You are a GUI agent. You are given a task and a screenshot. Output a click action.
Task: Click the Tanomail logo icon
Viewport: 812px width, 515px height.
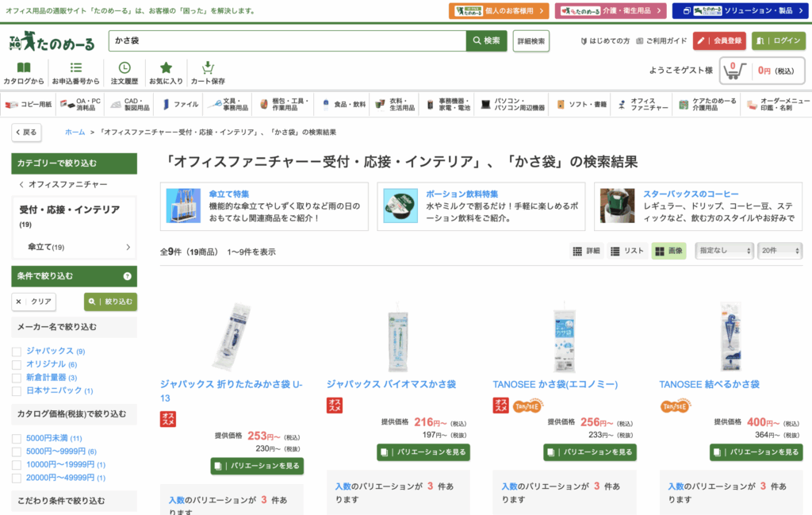point(52,40)
